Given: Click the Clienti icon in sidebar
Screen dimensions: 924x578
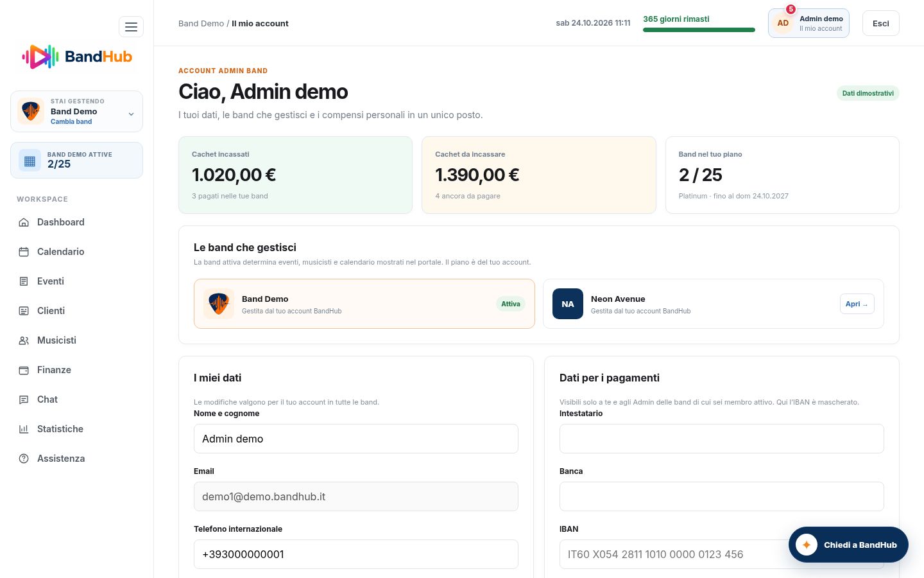Looking at the screenshot, I should tap(24, 311).
